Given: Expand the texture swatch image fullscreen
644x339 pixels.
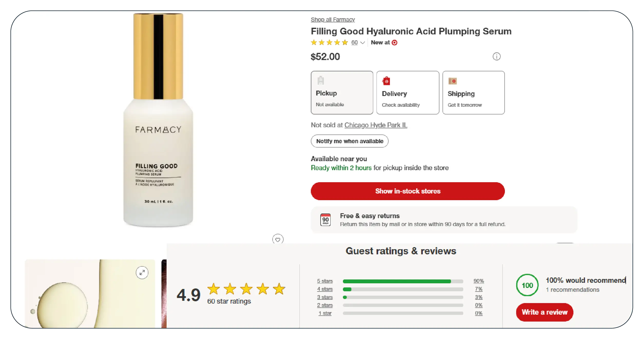Looking at the screenshot, I should [x=142, y=273].
